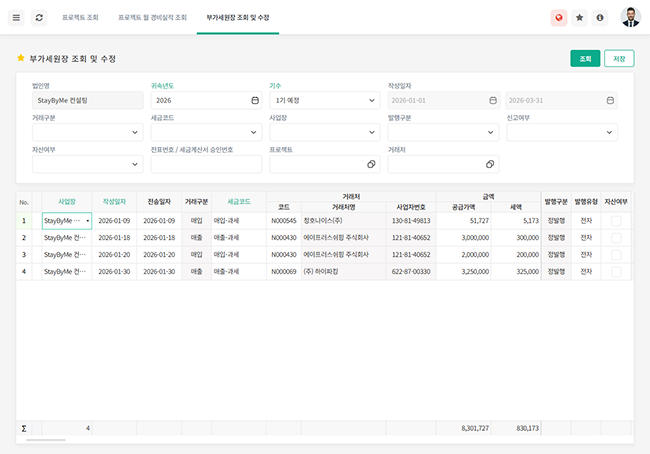Screen dimensions: 650x454
Task: Open the 거래구분 filter dropdown
Action: pyautogui.click(x=135, y=132)
